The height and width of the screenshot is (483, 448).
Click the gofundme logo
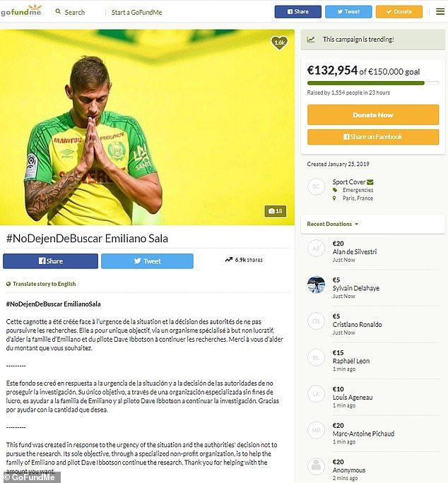tap(21, 11)
